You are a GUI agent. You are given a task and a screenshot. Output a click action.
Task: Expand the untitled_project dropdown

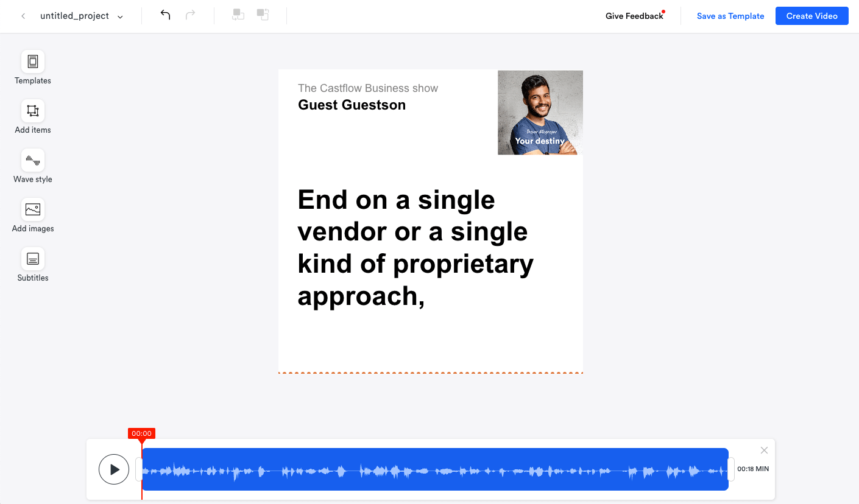coord(120,17)
